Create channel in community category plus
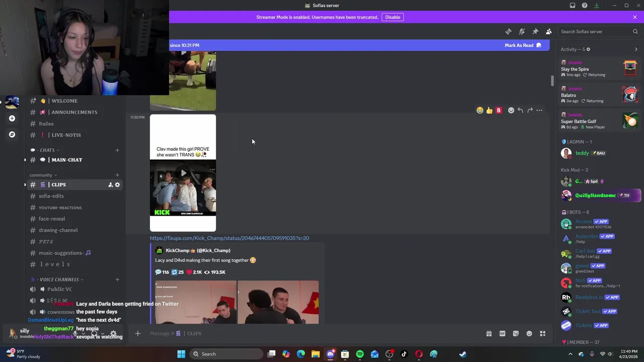 coord(117,175)
